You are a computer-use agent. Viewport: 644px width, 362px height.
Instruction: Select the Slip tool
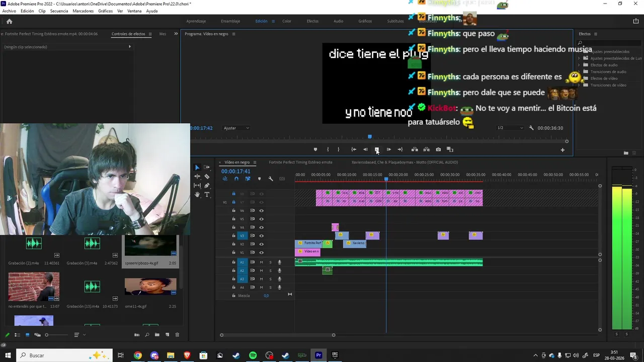click(x=197, y=186)
